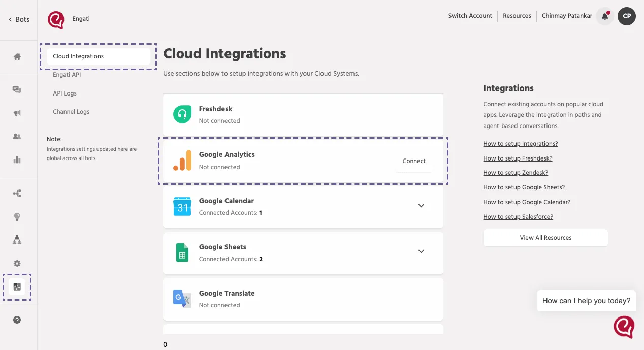
Task: Click the Freshdesk integration card title
Action: pyautogui.click(x=216, y=109)
